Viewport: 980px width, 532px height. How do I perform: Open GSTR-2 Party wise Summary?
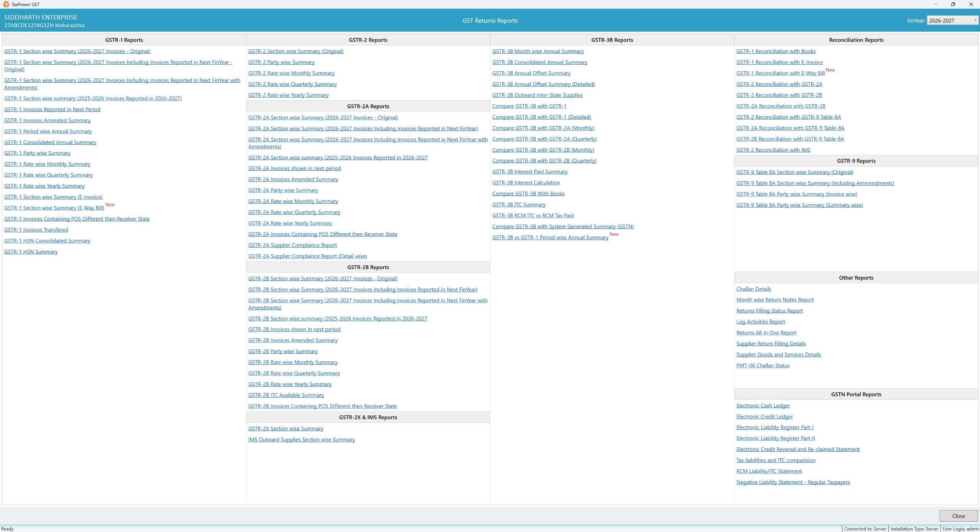pos(281,62)
